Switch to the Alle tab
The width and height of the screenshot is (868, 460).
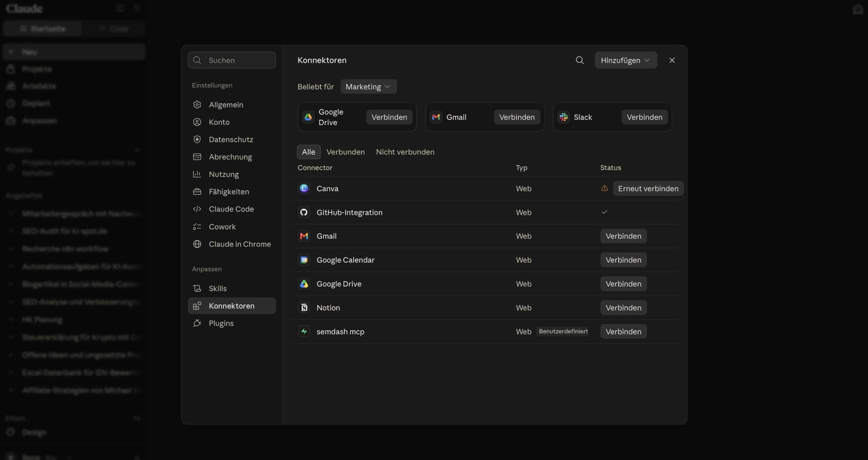(x=309, y=152)
